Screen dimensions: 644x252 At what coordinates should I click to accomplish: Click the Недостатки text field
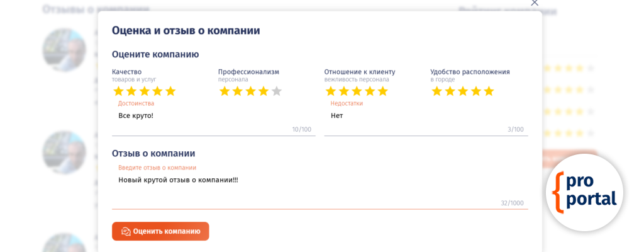tap(415, 117)
